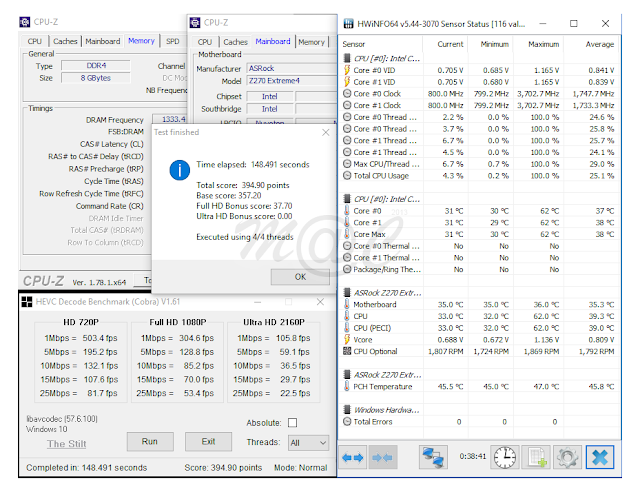Click chip icon beside Windows Hardwa... header
The width and height of the screenshot is (640, 492).
point(347,410)
